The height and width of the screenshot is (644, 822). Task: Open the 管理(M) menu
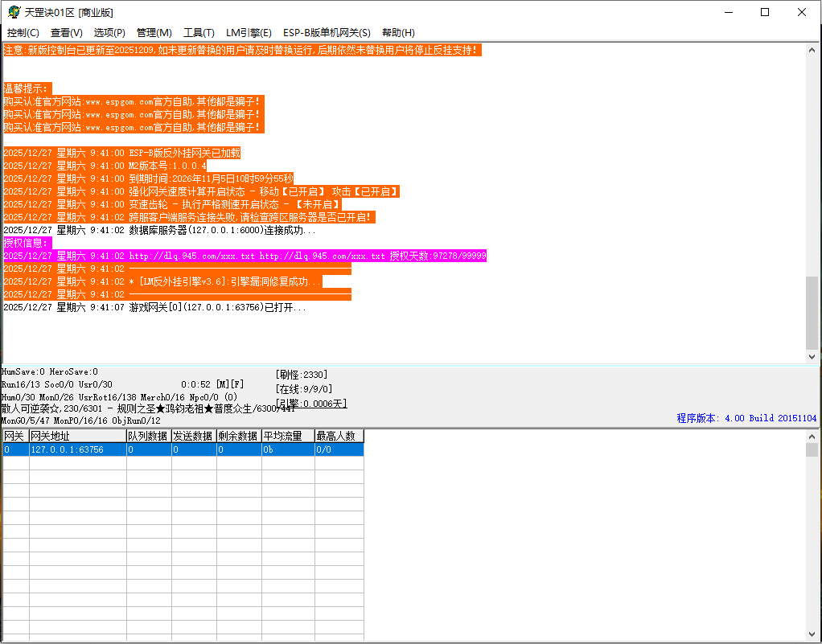click(154, 33)
